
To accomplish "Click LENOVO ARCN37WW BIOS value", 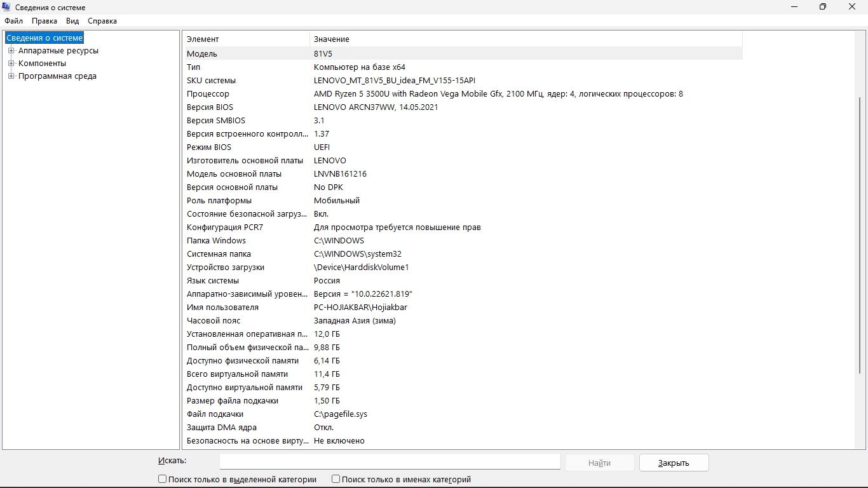I will point(376,107).
